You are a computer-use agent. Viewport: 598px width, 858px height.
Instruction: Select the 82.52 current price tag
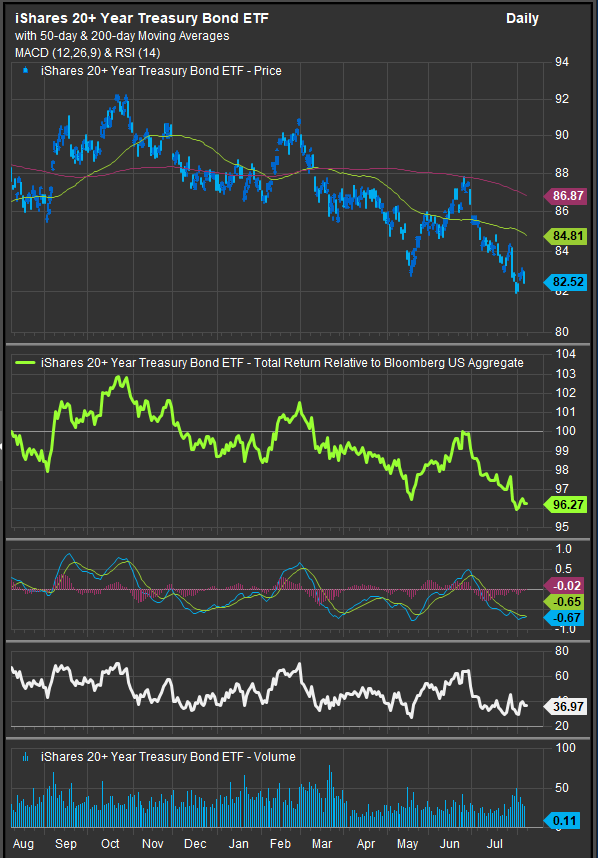(x=565, y=282)
